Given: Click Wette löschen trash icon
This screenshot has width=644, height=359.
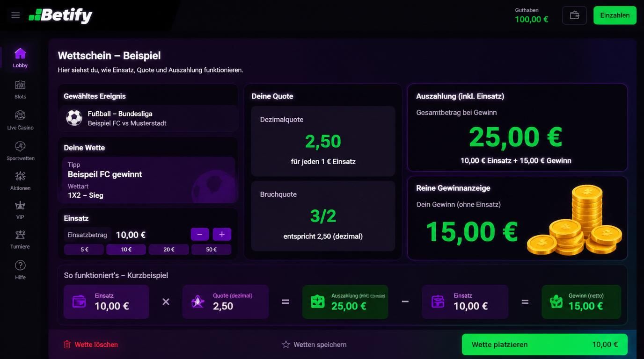Looking at the screenshot, I should tap(67, 345).
